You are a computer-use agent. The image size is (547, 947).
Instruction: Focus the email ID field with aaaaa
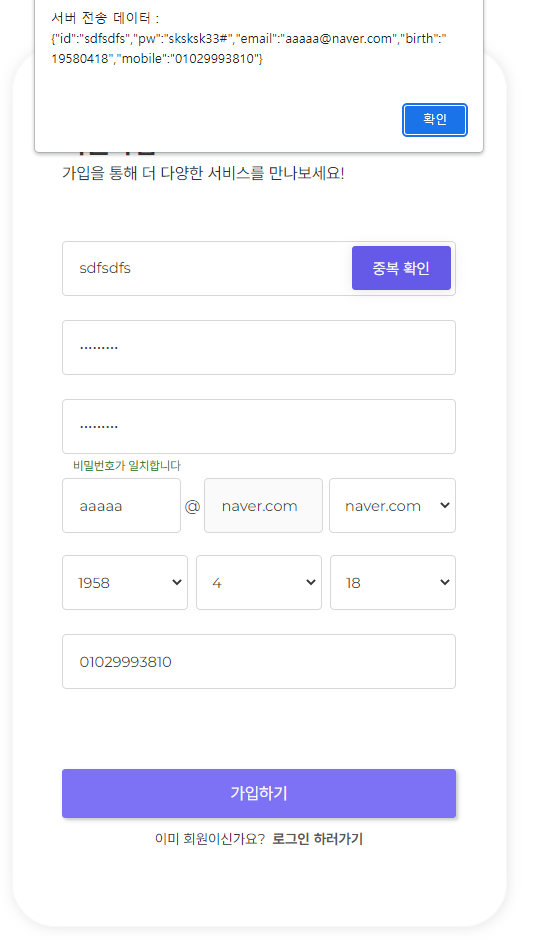pyautogui.click(x=121, y=506)
